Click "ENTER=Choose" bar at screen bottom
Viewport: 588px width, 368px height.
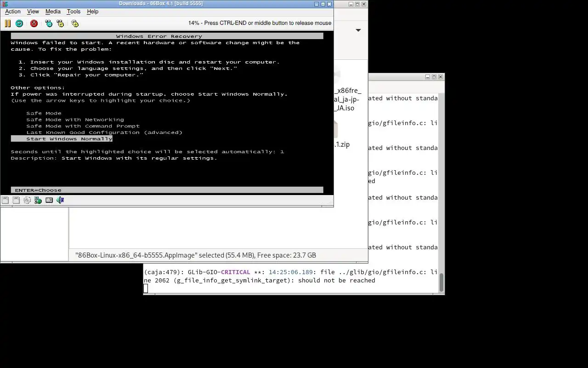[167, 190]
